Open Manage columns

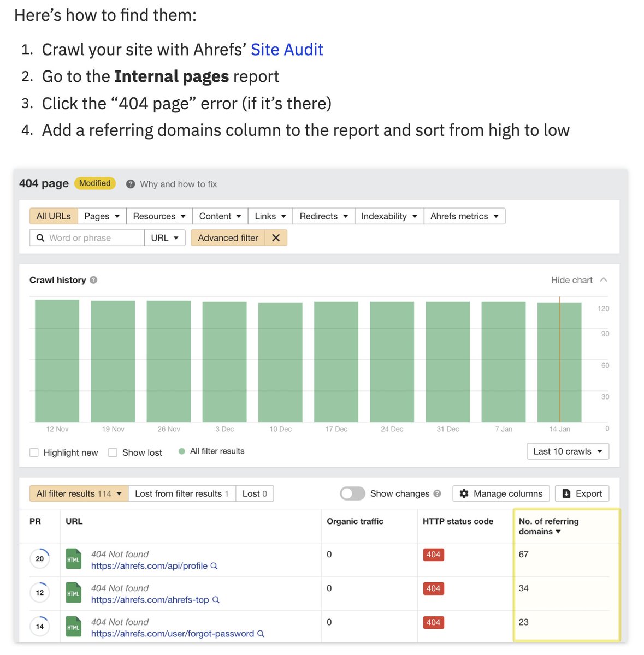(x=501, y=493)
